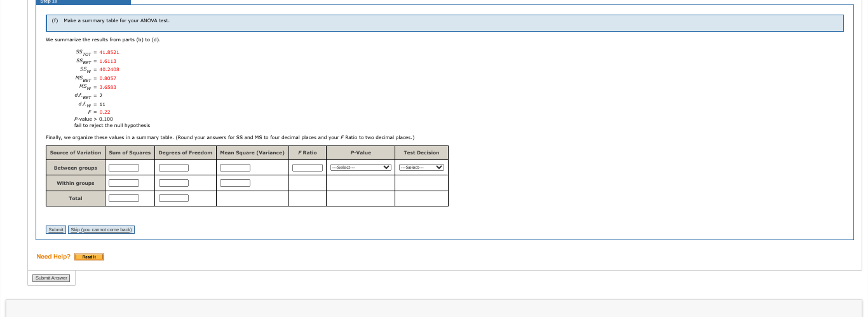The height and width of the screenshot is (317, 868).
Task: Click the 'Within groups' row label
Action: [x=76, y=183]
